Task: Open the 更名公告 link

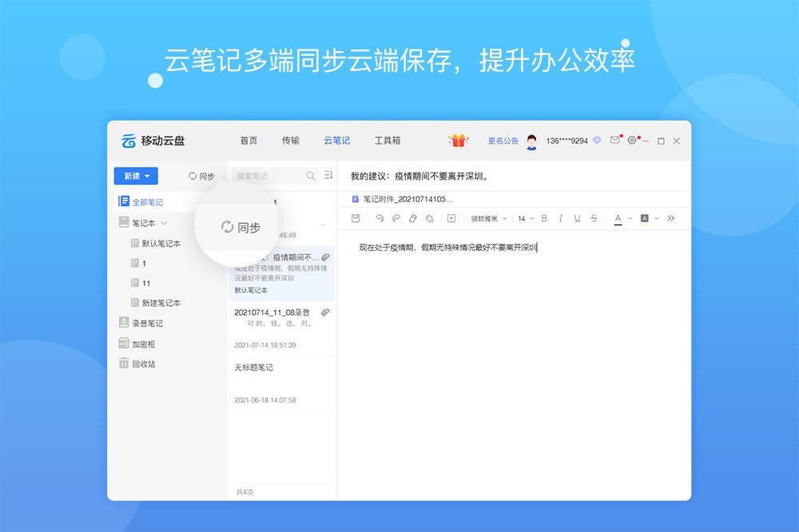Action: coord(503,141)
